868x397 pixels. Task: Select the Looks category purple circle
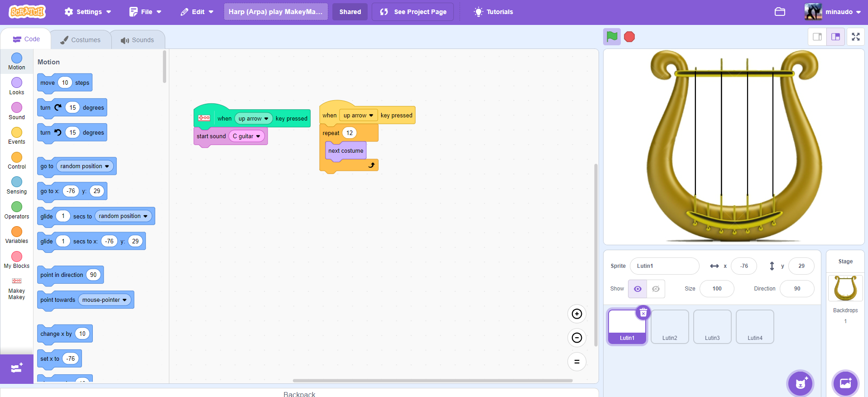(17, 82)
